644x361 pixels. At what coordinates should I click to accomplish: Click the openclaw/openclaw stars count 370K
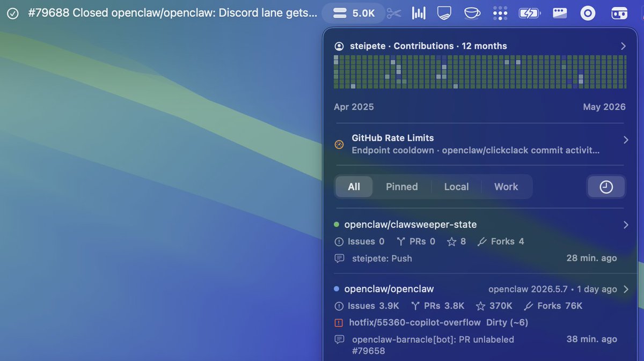494,306
